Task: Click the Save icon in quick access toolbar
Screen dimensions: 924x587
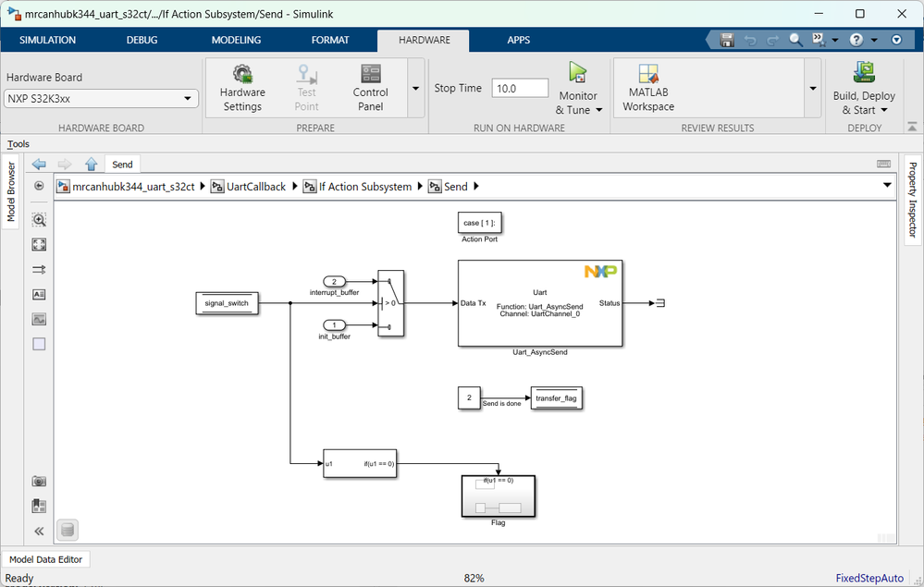Action: (727, 40)
